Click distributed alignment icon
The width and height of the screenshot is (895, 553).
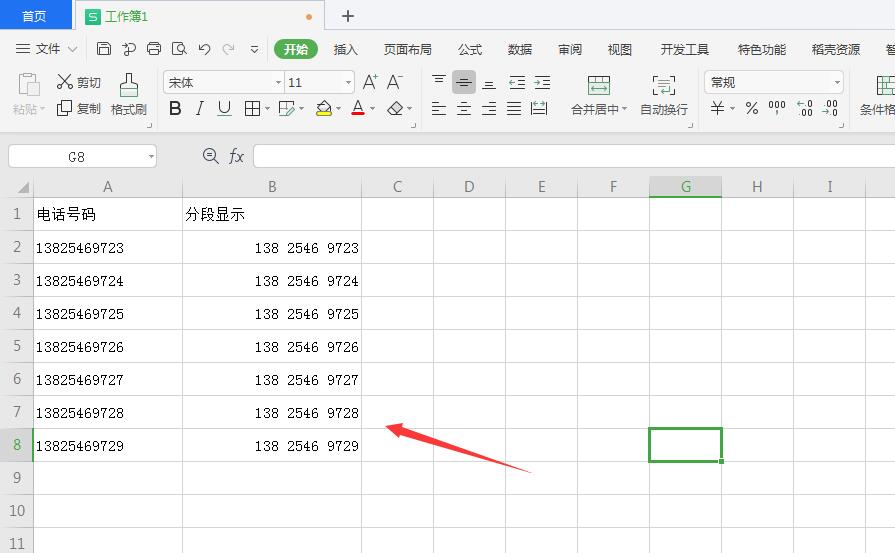(539, 108)
